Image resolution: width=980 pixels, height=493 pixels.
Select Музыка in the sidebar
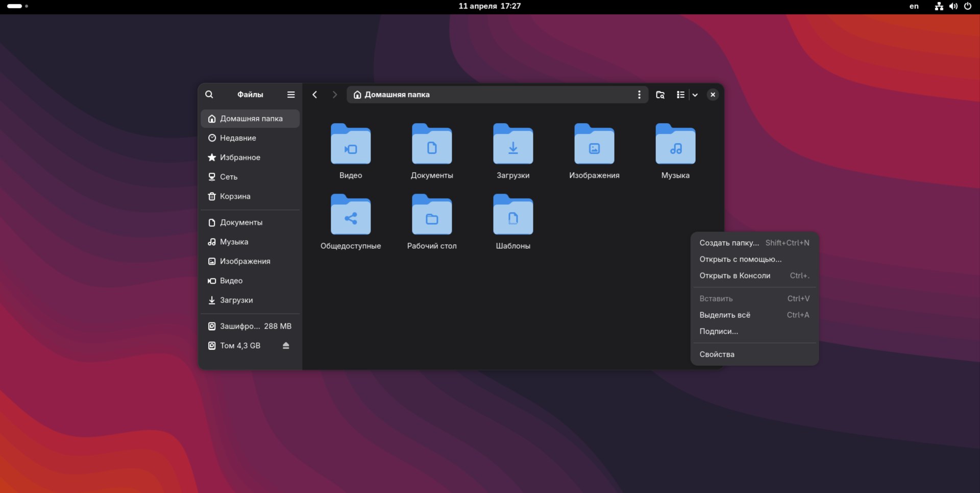click(x=234, y=242)
